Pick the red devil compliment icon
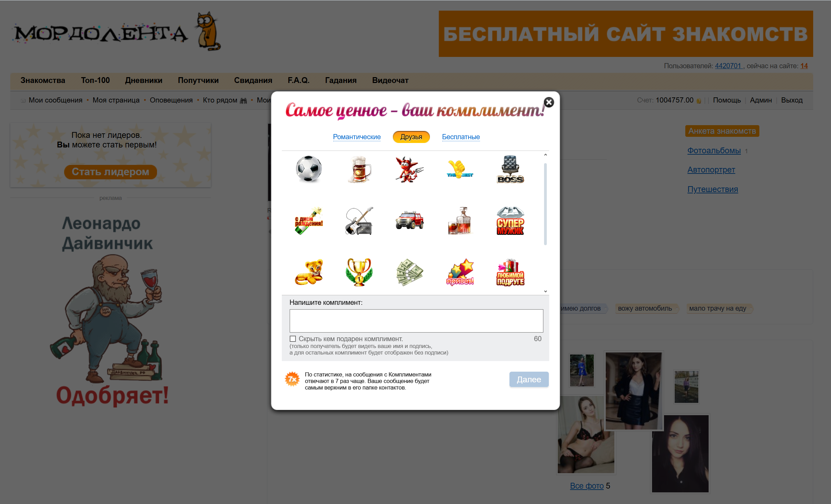831x504 pixels. [x=409, y=169]
